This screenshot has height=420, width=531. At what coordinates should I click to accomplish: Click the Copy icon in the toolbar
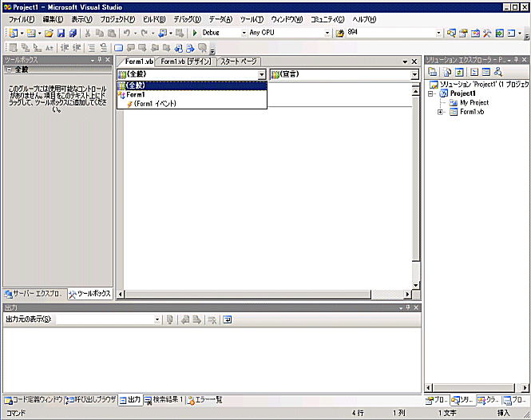coord(100,33)
